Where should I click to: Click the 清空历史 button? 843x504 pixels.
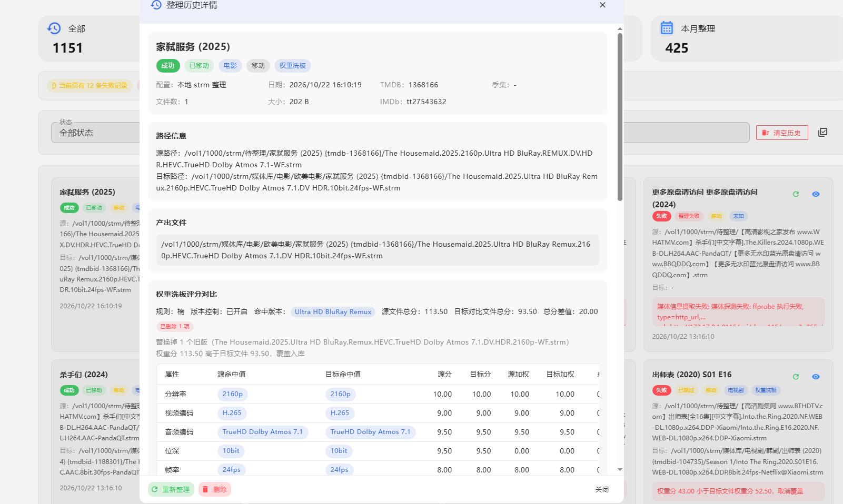782,133
